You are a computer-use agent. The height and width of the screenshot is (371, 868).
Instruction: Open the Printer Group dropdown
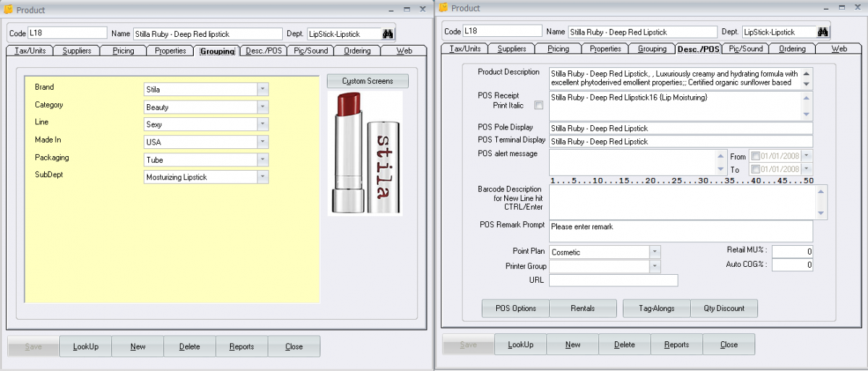pyautogui.click(x=655, y=266)
